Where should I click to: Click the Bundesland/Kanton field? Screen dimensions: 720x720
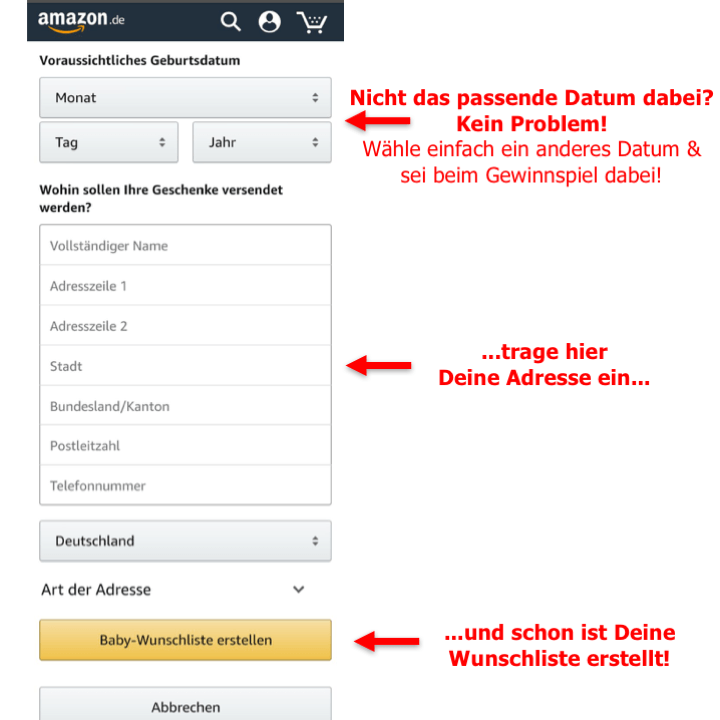[186, 405]
